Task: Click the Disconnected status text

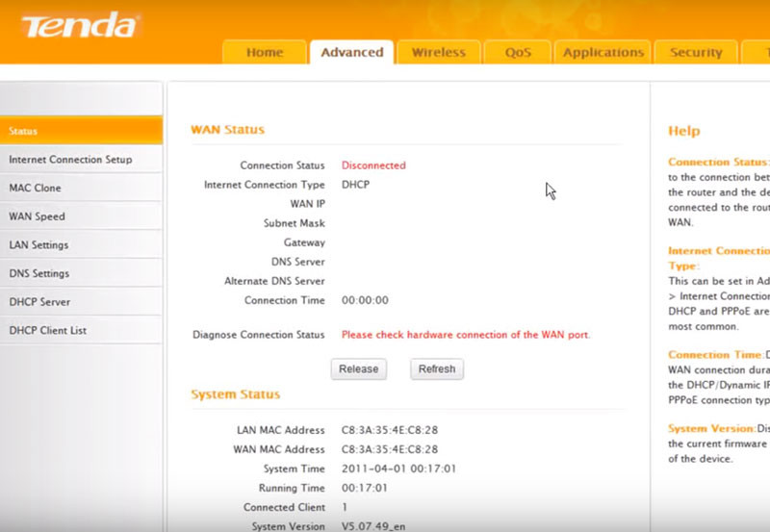Action: (373, 165)
